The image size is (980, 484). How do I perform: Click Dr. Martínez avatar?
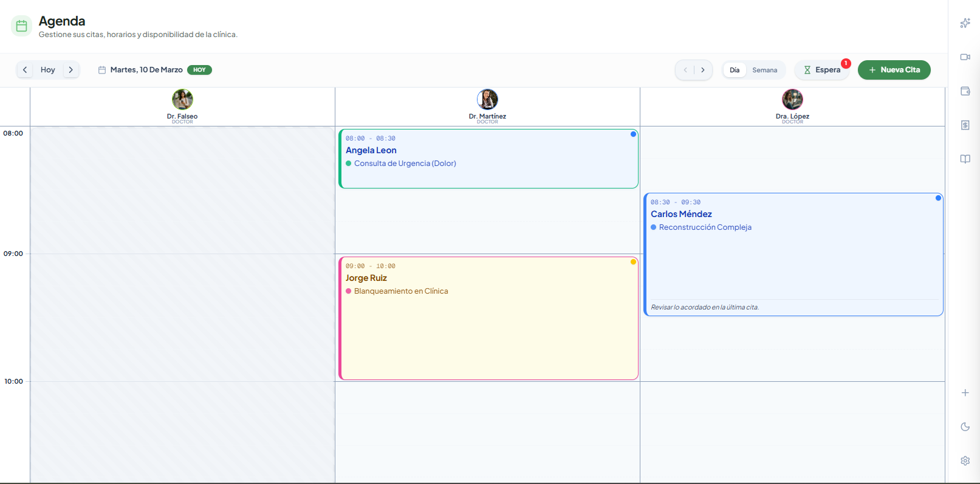click(487, 99)
